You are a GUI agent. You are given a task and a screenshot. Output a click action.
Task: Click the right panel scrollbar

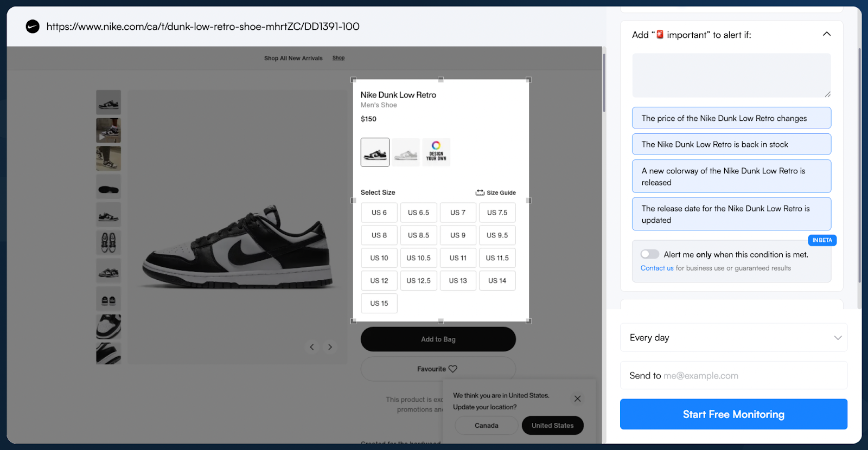pyautogui.click(x=859, y=165)
